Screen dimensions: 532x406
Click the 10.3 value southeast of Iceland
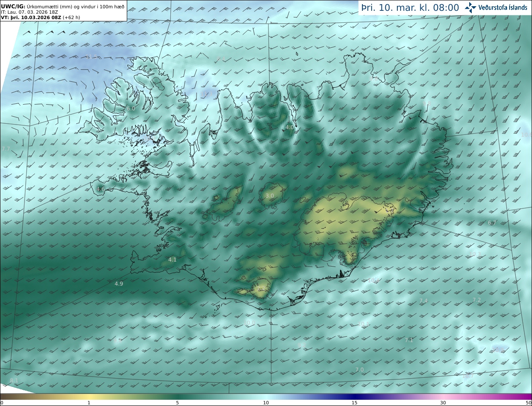click(475, 254)
